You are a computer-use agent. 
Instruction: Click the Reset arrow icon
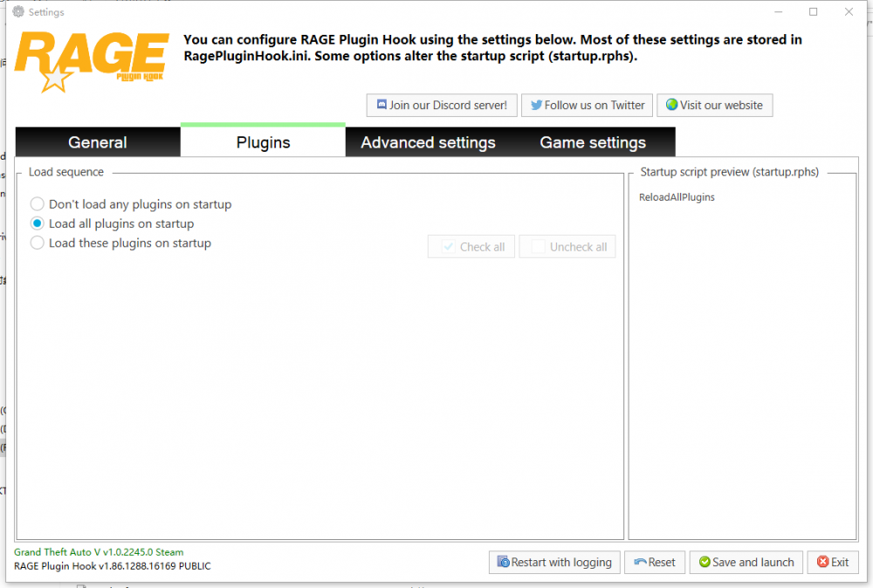(640, 563)
